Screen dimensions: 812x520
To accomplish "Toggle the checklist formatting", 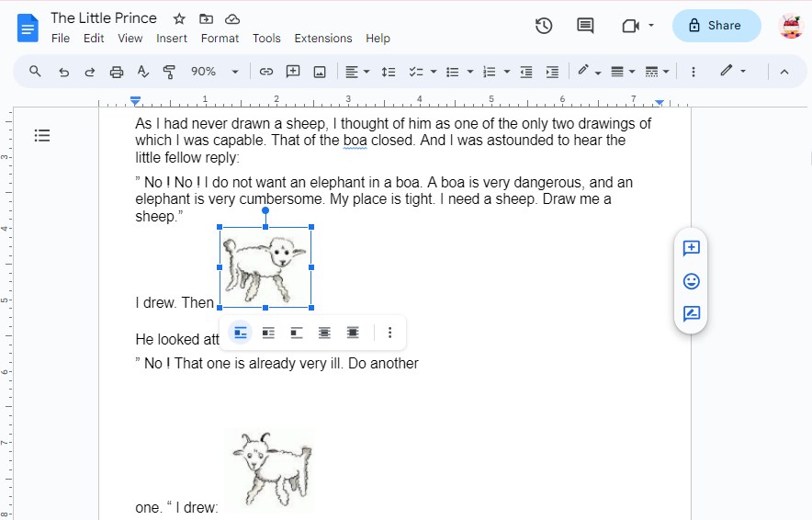I will [416, 72].
